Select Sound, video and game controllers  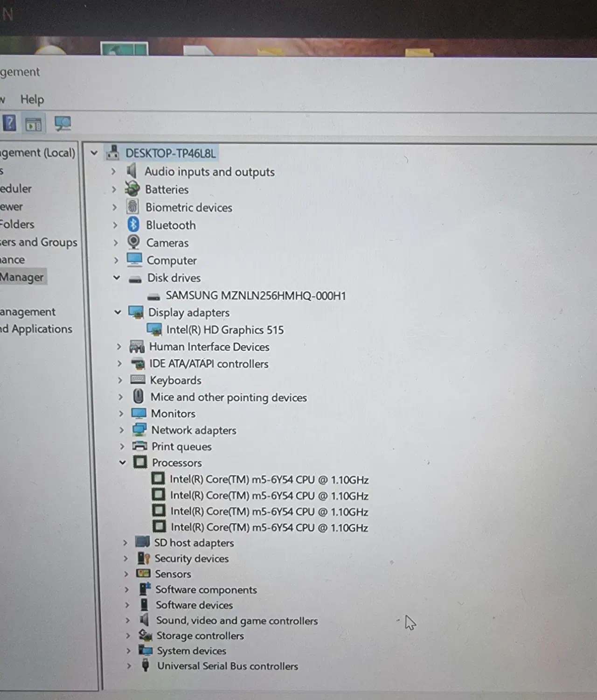pos(236,621)
